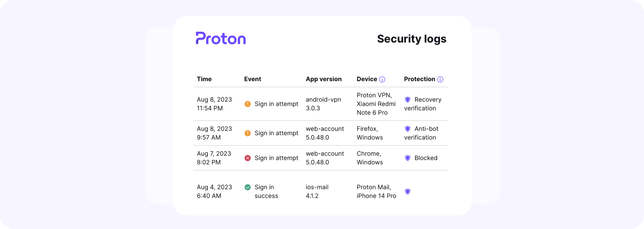Click the Proton VPN, Xiaomi Redmi device cell
The height and width of the screenshot is (229, 644).
coord(376,104)
